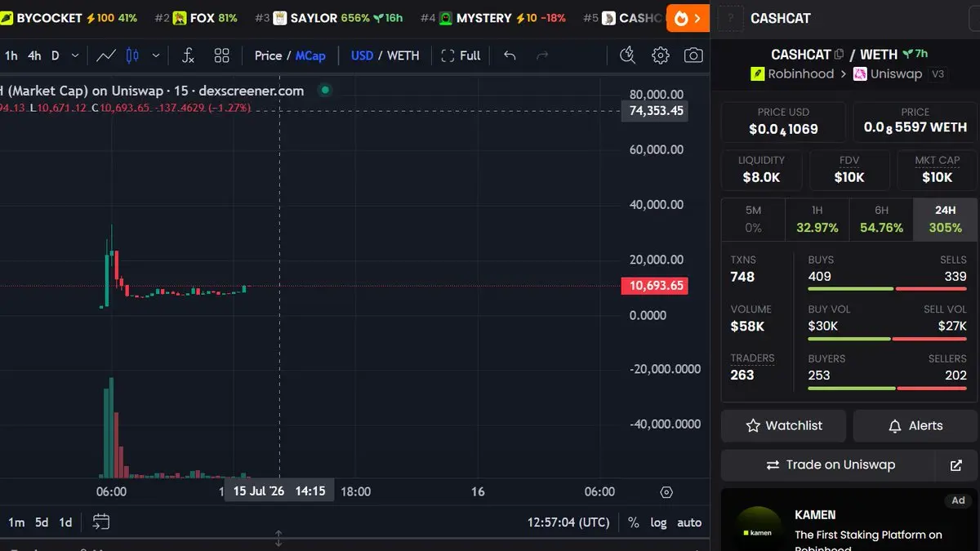The width and height of the screenshot is (980, 551).
Task: Click the FDV $10K box
Action: click(x=849, y=170)
